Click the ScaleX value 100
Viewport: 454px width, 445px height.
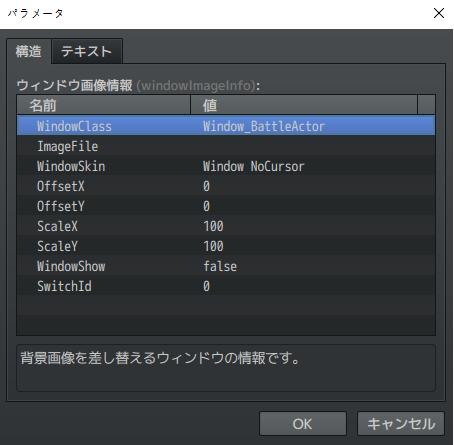click(214, 226)
